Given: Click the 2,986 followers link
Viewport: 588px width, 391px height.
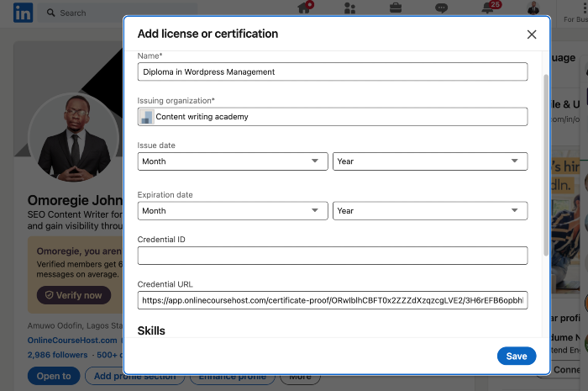Looking at the screenshot, I should (57, 355).
